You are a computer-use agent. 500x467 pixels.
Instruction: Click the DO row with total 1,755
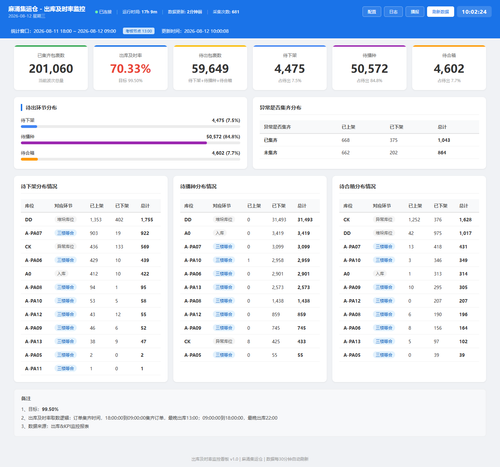[x=91, y=220]
